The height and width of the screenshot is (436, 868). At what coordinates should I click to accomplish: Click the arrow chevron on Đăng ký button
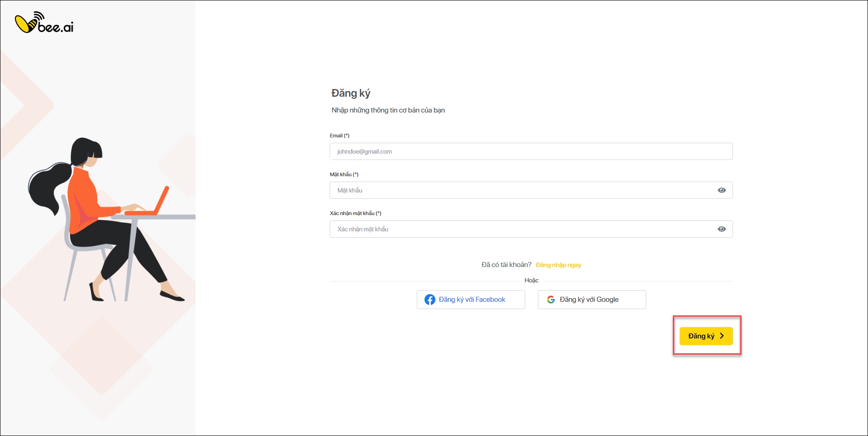tap(722, 336)
